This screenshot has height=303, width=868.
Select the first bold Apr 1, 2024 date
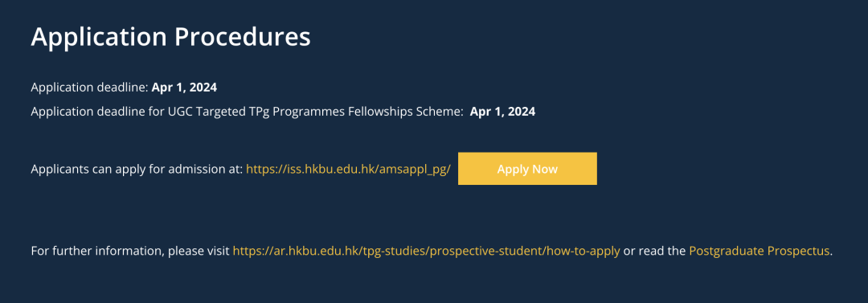click(184, 88)
